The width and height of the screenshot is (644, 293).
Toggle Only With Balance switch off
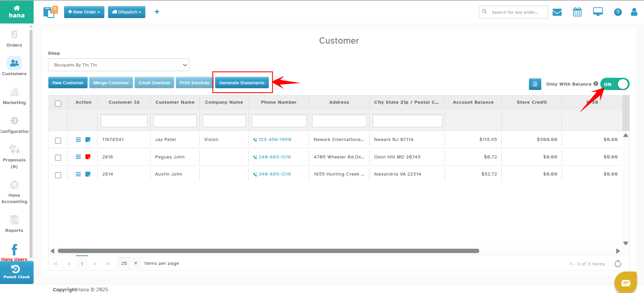[615, 84]
